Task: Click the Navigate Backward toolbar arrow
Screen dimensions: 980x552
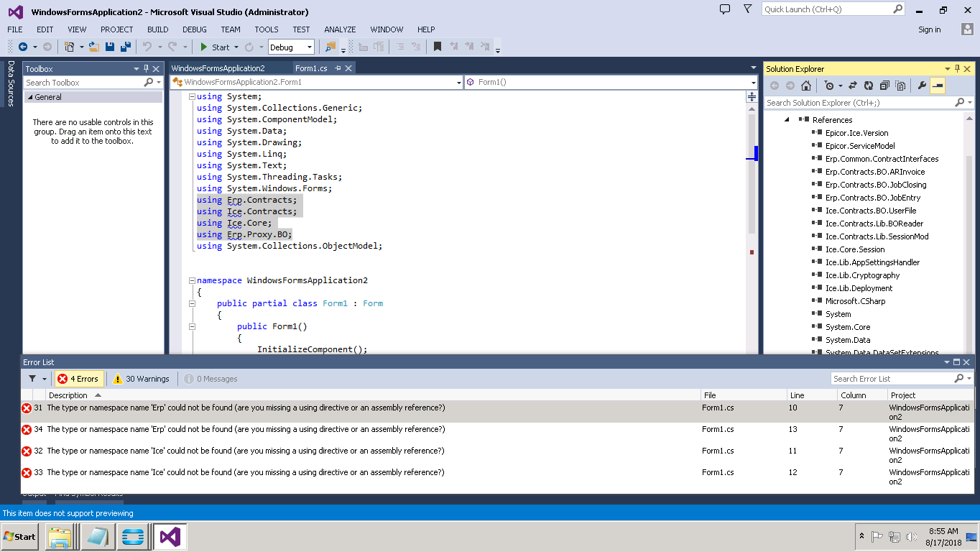Action: [23, 47]
